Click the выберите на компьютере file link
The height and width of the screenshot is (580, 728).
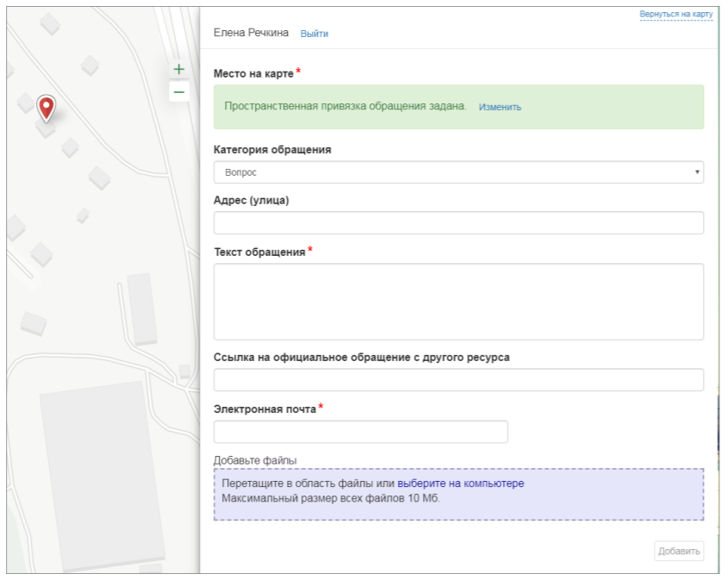(460, 483)
